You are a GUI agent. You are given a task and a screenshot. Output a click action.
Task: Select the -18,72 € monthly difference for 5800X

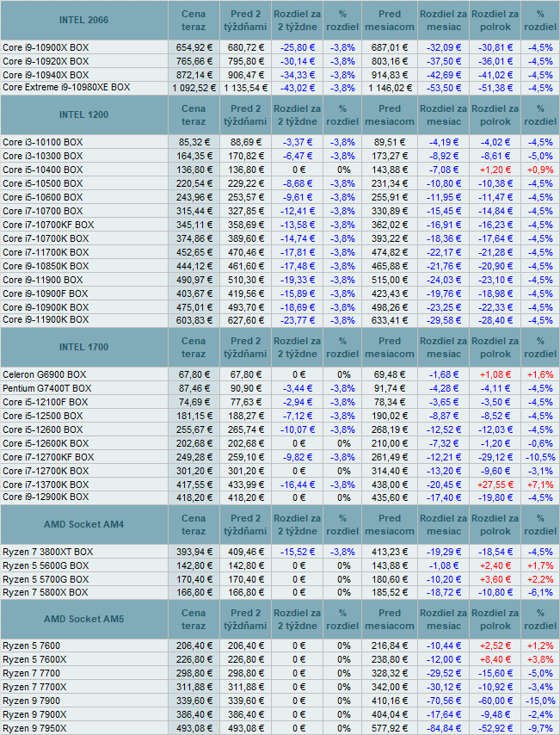click(x=443, y=592)
